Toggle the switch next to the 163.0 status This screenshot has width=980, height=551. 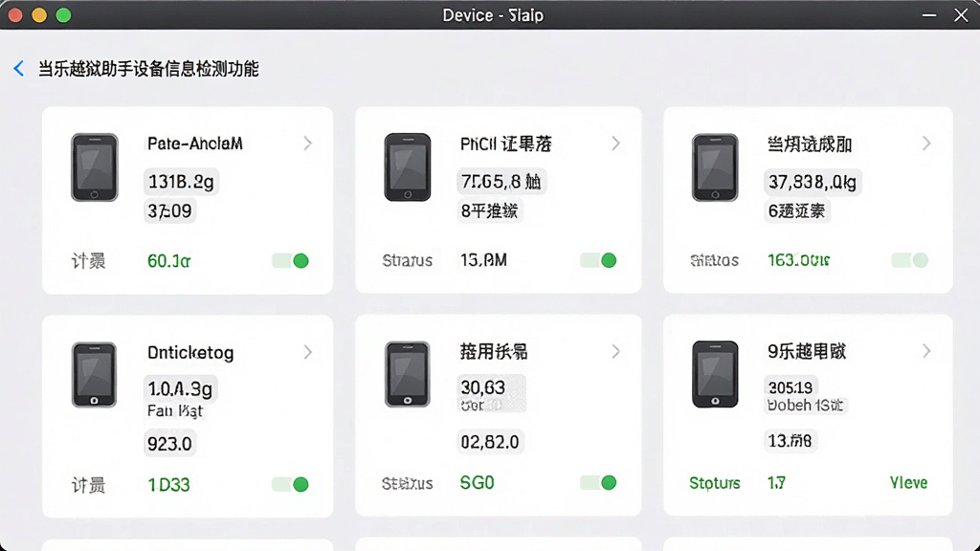pos(909,260)
